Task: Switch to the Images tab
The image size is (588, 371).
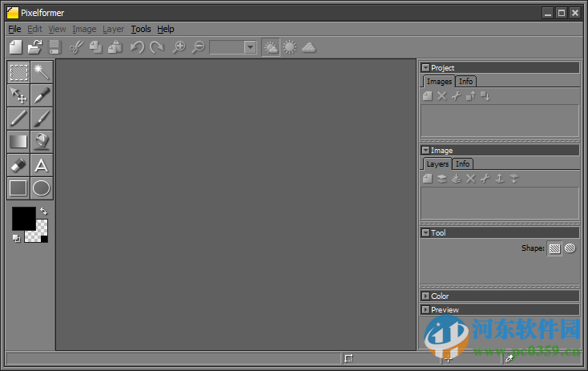Action: coord(439,82)
